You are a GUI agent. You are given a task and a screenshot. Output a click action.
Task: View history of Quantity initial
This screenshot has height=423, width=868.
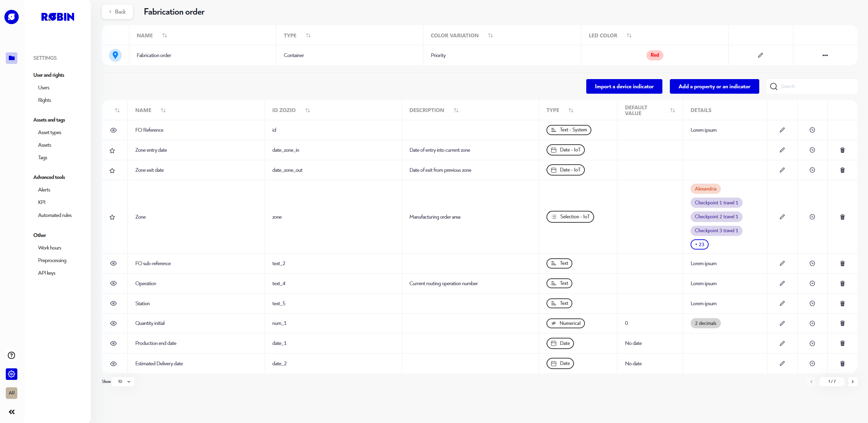pos(812,324)
